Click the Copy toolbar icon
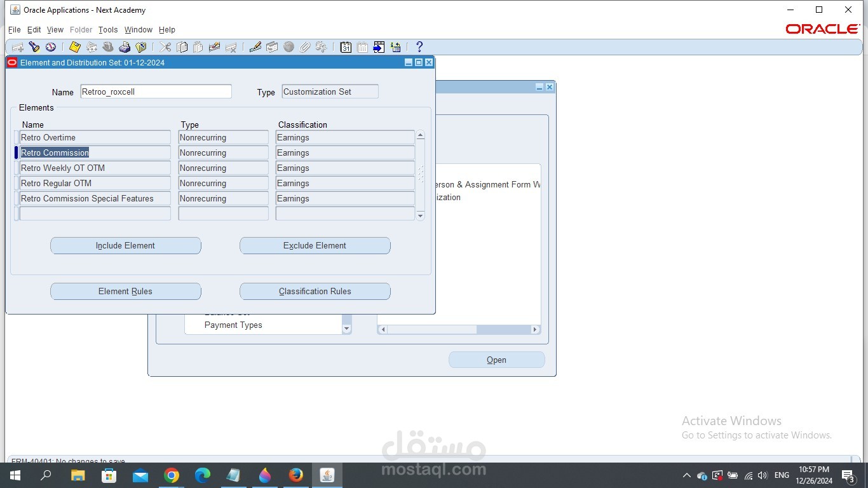The height and width of the screenshot is (488, 868). click(x=182, y=47)
